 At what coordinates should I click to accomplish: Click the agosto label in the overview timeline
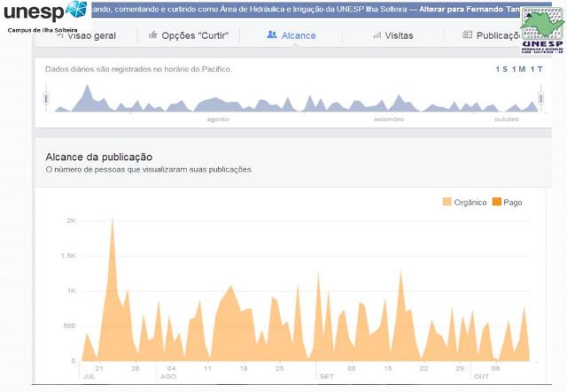click(x=218, y=119)
